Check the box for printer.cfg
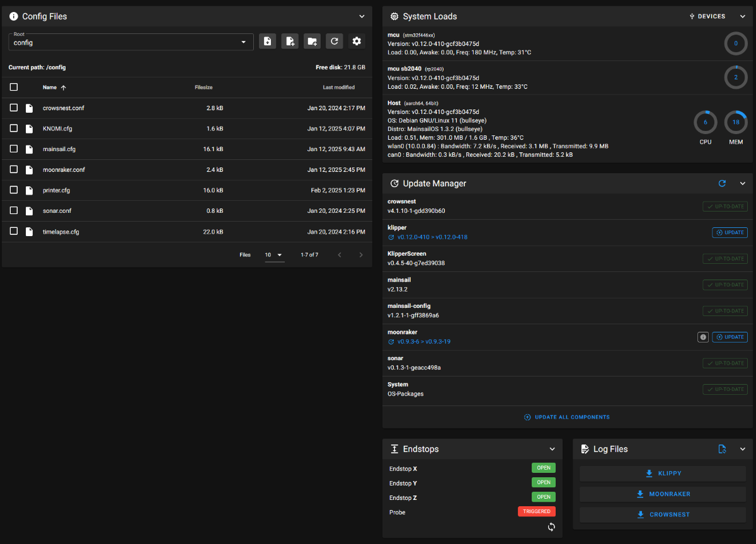The image size is (756, 544). coord(14,190)
